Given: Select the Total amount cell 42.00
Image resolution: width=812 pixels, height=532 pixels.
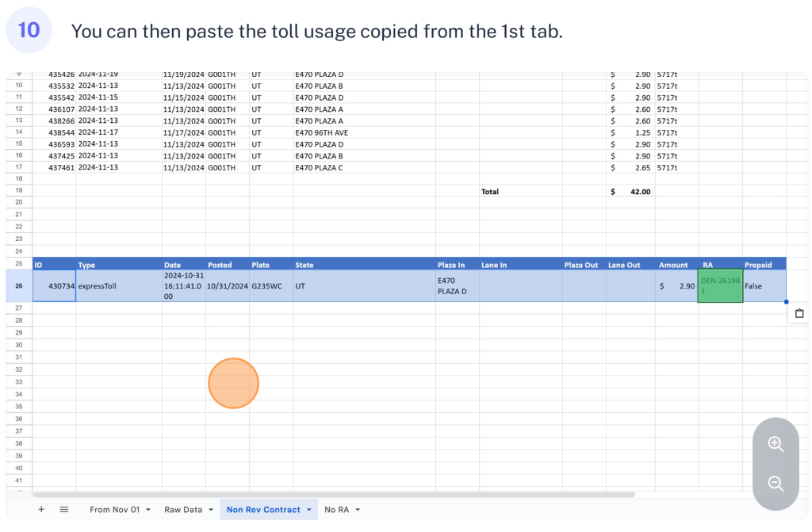Looking at the screenshot, I should (631, 192).
